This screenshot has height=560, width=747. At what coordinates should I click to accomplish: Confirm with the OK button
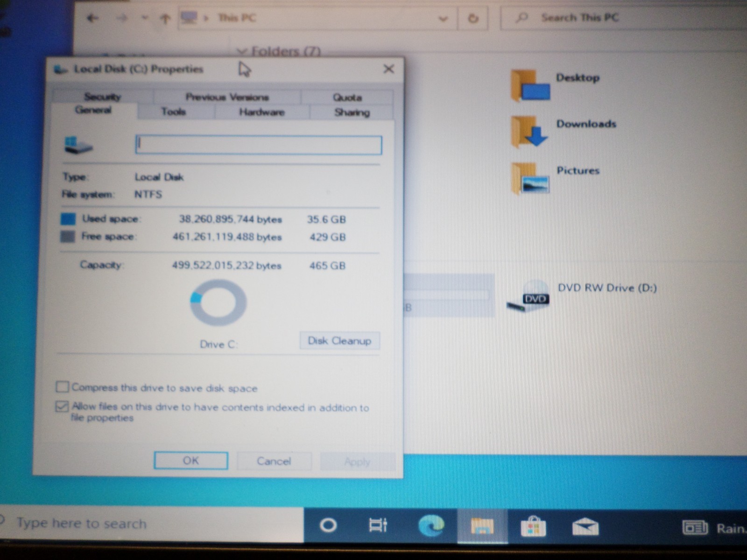[x=191, y=461]
